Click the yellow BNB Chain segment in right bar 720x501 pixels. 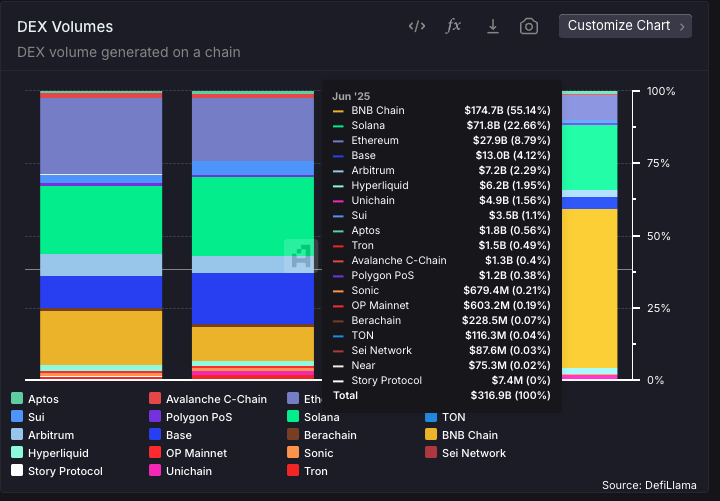pos(590,288)
